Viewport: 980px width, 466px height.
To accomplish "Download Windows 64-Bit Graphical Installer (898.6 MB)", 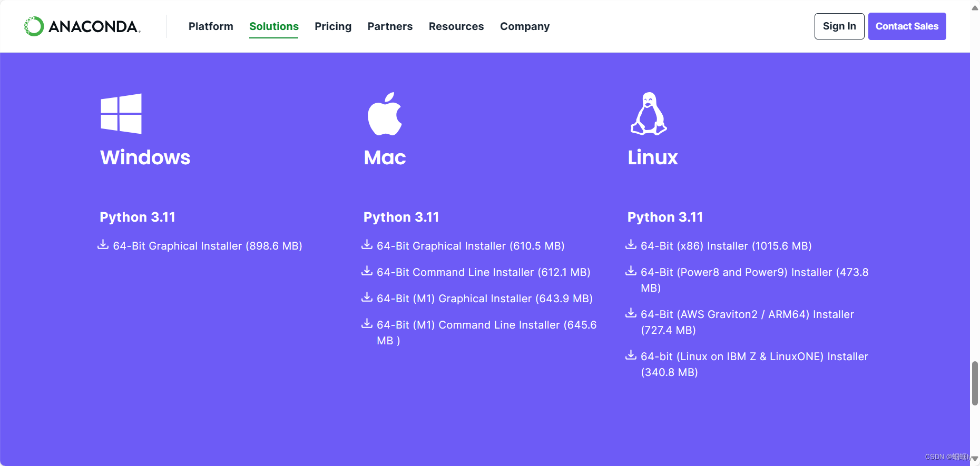I will point(208,246).
